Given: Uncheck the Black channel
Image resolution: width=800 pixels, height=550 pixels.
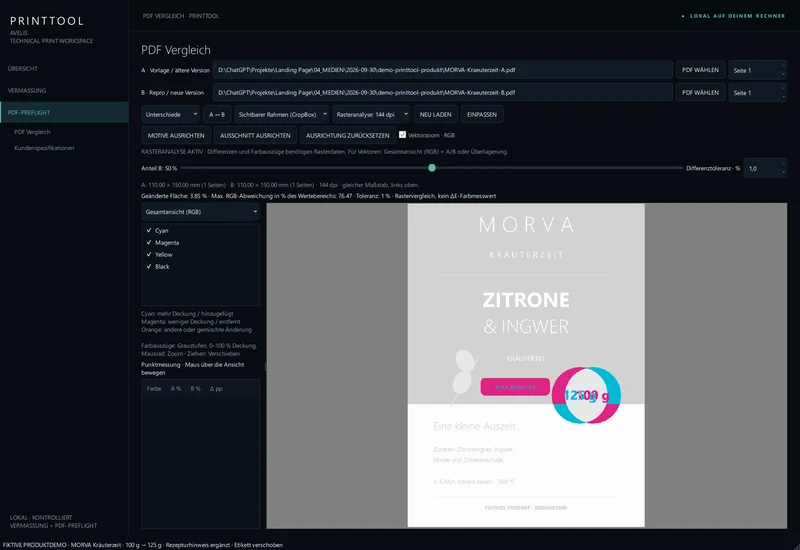Looking at the screenshot, I should (x=149, y=266).
